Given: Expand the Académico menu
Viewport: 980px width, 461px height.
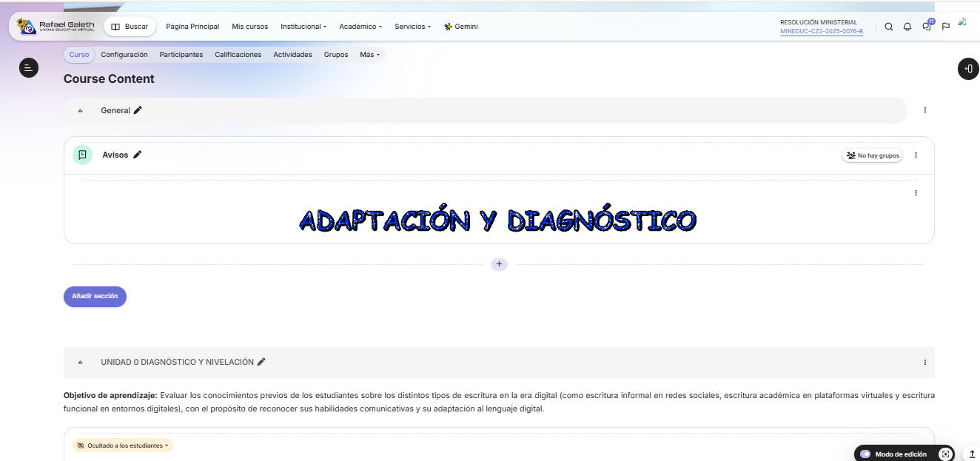Looking at the screenshot, I should pyautogui.click(x=360, y=27).
